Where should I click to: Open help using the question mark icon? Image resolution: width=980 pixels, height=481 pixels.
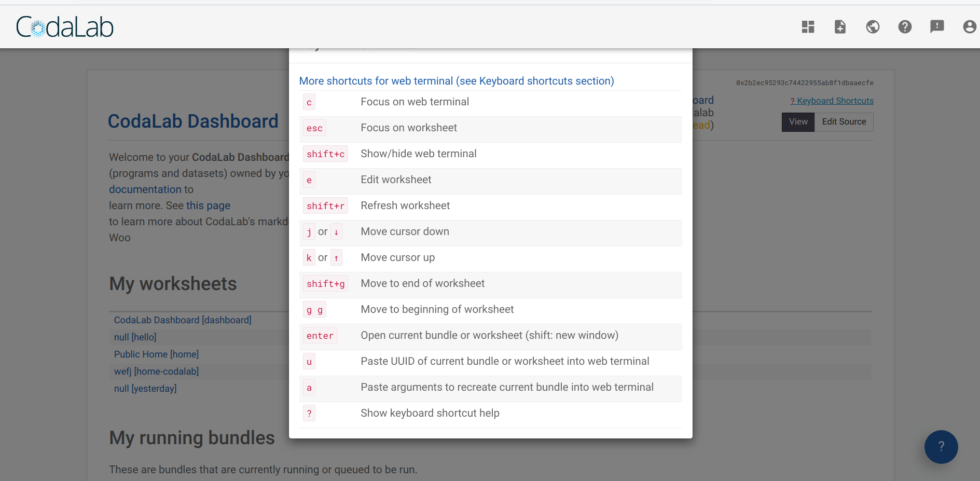pos(905,26)
